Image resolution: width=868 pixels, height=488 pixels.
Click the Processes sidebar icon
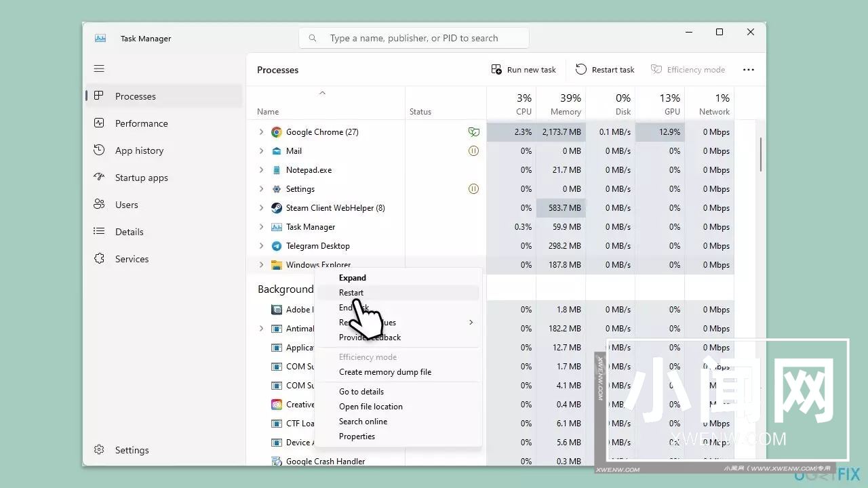click(99, 96)
